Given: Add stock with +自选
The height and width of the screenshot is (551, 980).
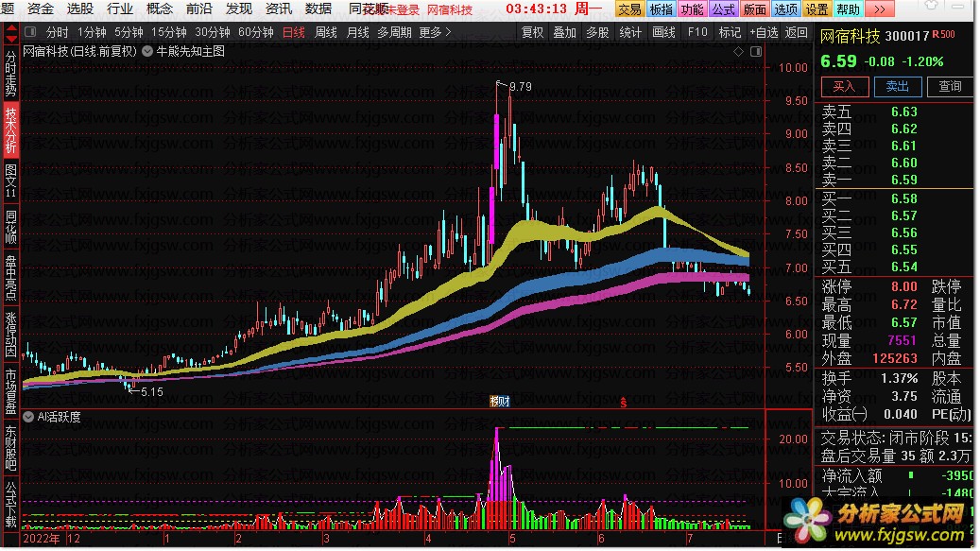Looking at the screenshot, I should click(764, 32).
